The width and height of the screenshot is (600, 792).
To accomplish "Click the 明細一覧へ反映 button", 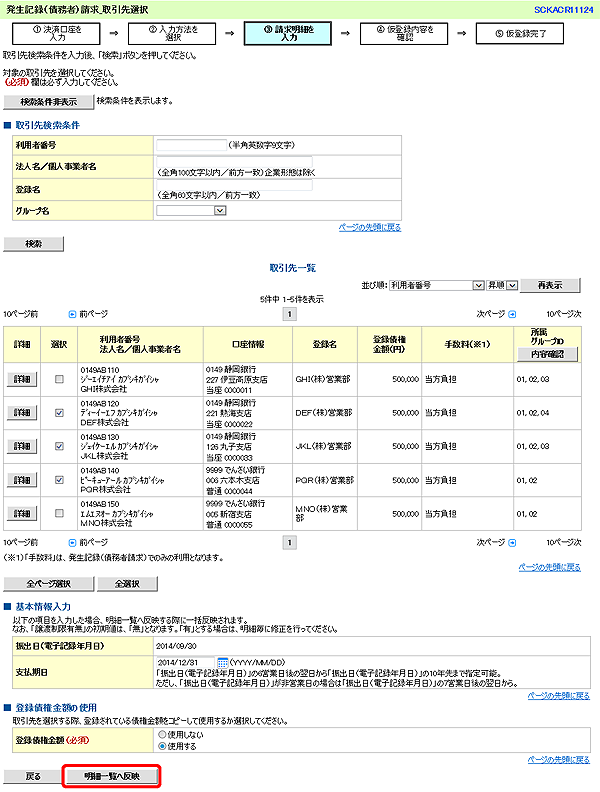I will pyautogui.click(x=112, y=776).
